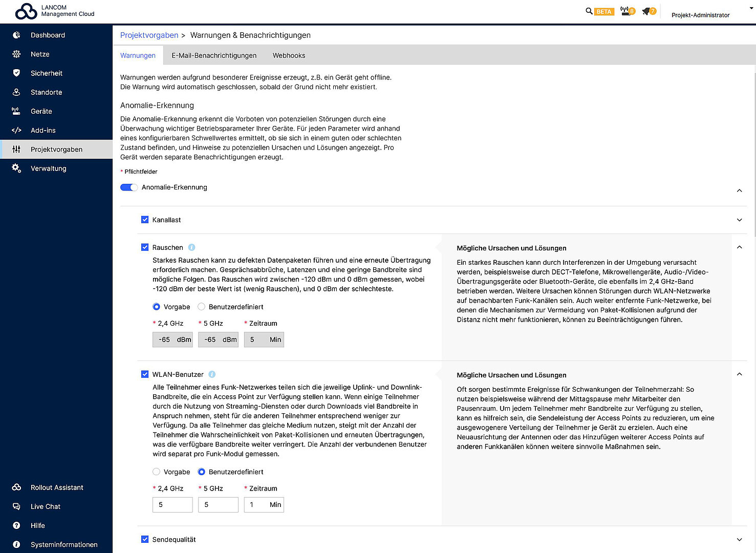The height and width of the screenshot is (553, 756).
Task: Expand the Kanallast section chevron
Action: [739, 220]
